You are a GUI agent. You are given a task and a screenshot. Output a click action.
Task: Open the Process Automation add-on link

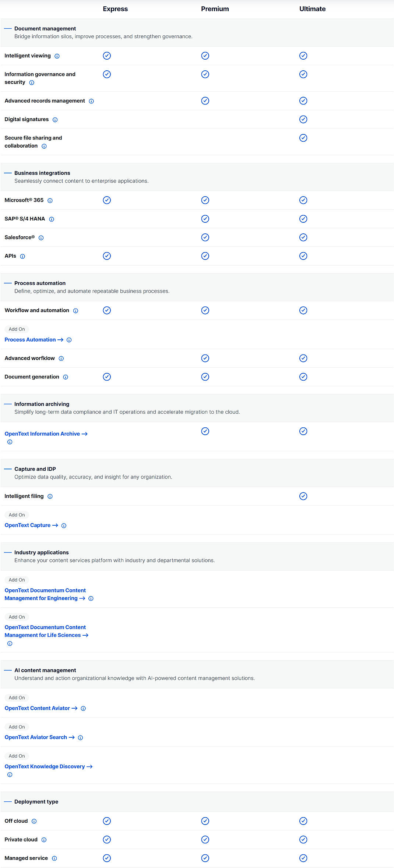coord(34,340)
